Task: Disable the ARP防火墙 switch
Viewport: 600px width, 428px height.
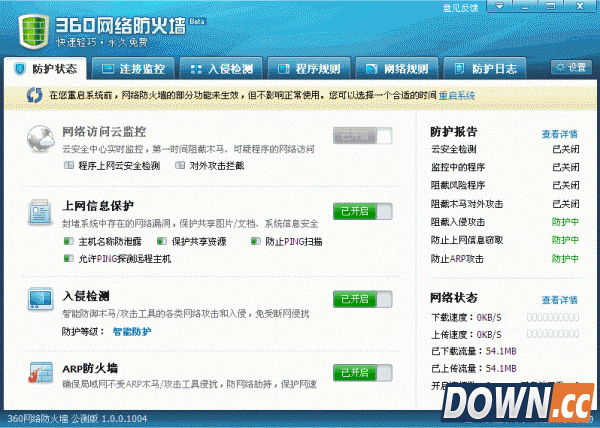Action: click(x=362, y=373)
